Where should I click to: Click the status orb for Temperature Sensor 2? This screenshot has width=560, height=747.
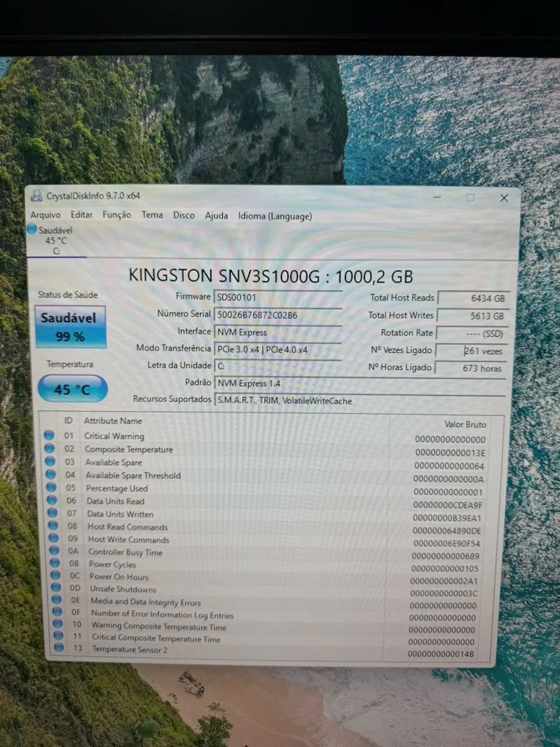pyautogui.click(x=59, y=647)
